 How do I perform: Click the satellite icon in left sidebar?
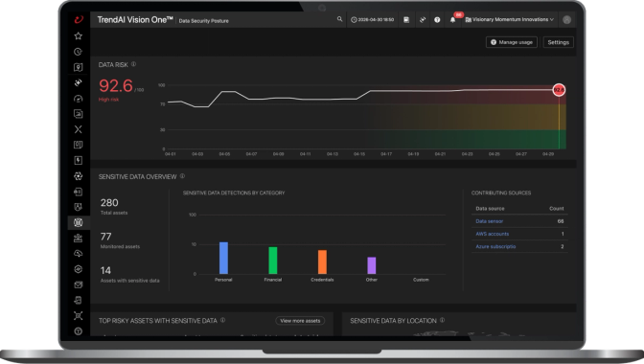click(x=78, y=83)
